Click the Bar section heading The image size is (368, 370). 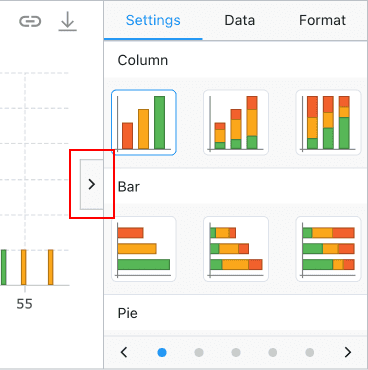click(129, 187)
